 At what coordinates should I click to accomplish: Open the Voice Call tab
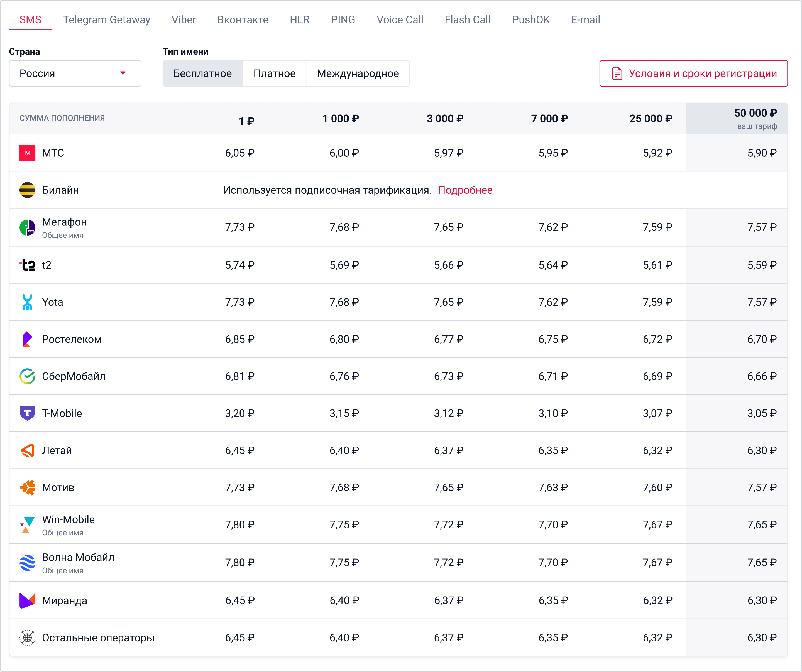tap(400, 19)
